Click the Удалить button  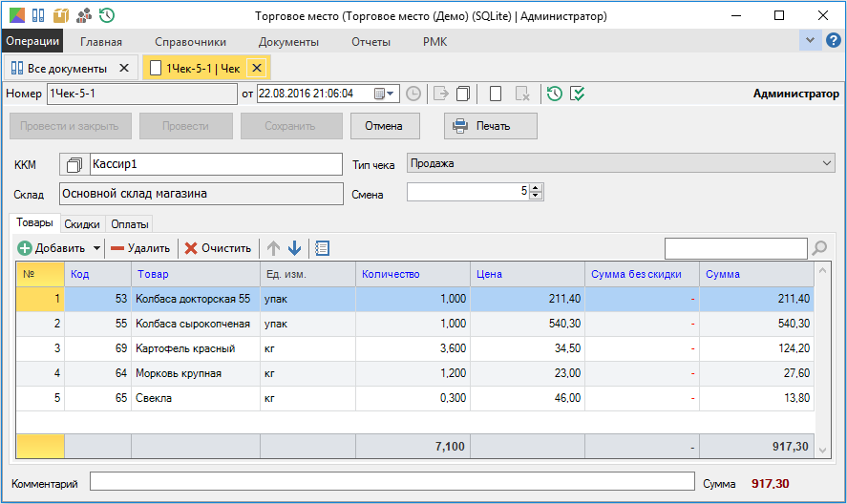pyautogui.click(x=140, y=248)
